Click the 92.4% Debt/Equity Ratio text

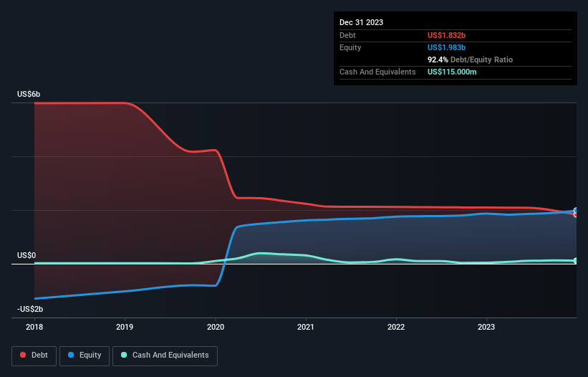(x=470, y=59)
